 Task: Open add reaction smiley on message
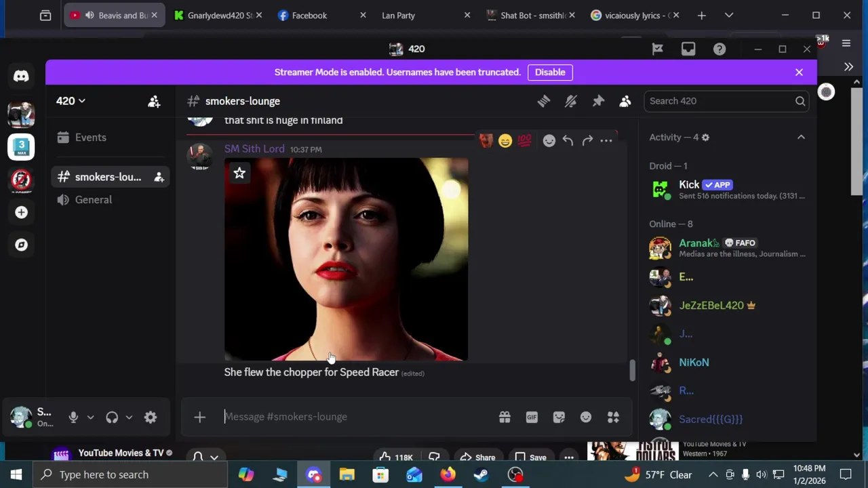[549, 140]
